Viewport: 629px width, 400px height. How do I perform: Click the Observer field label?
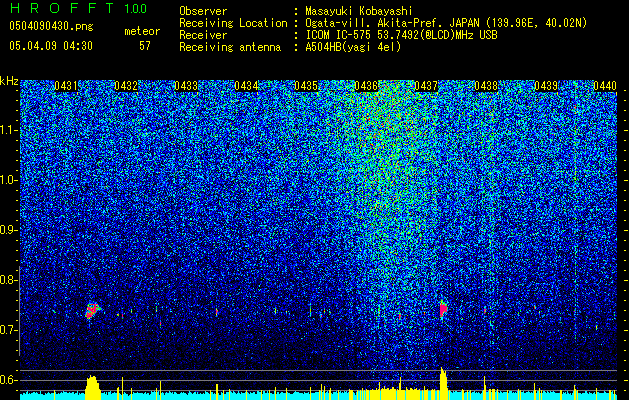[x=203, y=11]
